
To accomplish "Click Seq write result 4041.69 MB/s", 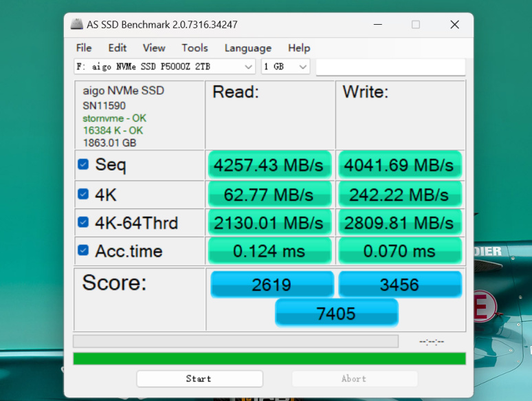I will point(400,165).
